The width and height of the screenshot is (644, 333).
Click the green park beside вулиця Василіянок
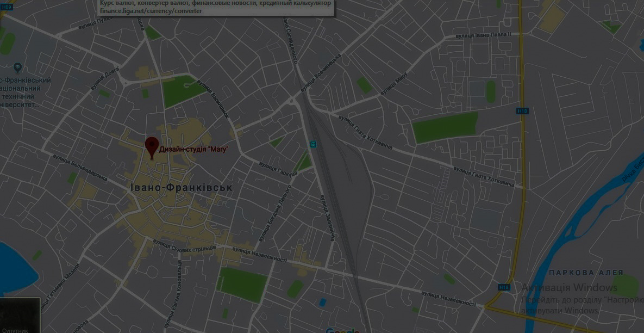coord(179,90)
